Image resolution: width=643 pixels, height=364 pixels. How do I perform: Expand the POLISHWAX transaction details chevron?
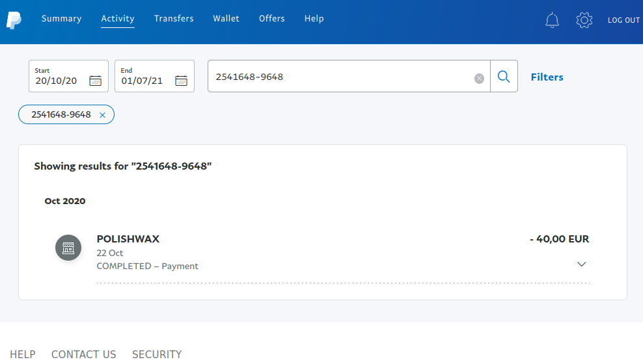click(581, 264)
